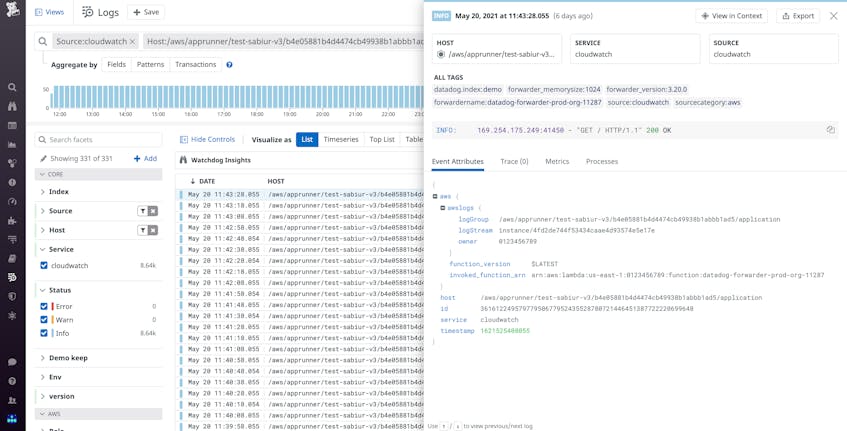847x431 pixels.
Task: Open the sidebar exclamation monitors icon
Action: point(12,183)
